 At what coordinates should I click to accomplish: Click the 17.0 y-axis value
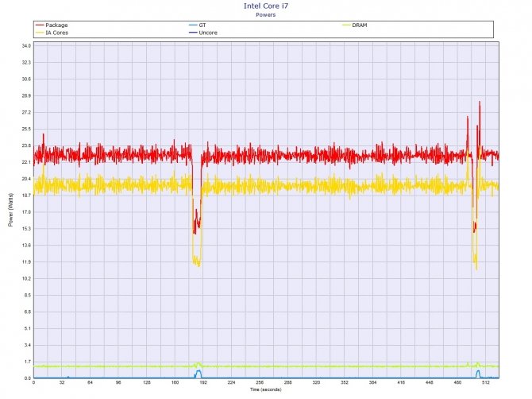pyautogui.click(x=26, y=212)
